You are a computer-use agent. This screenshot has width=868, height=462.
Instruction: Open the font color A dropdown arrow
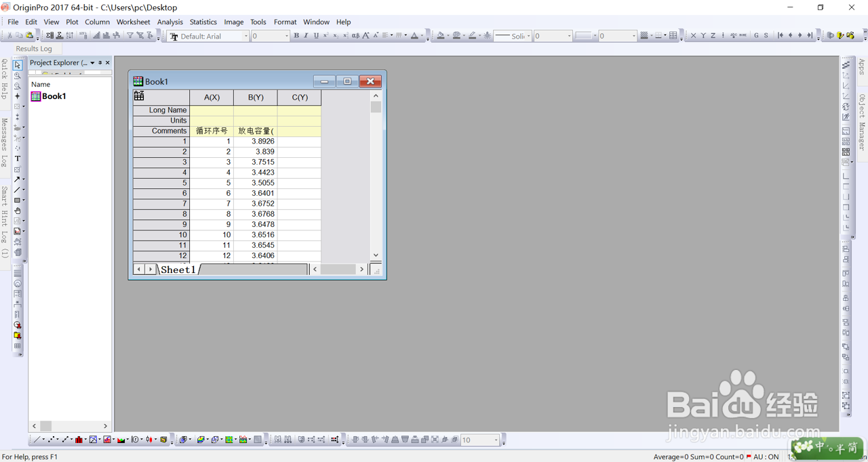[422, 36]
